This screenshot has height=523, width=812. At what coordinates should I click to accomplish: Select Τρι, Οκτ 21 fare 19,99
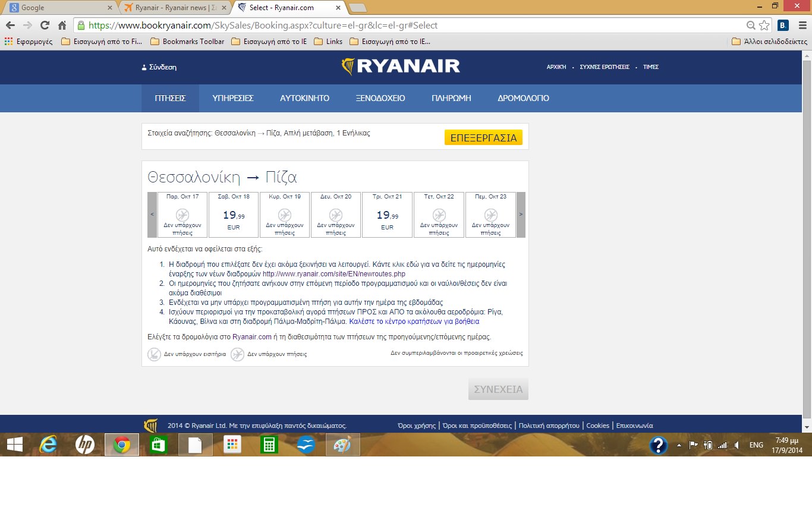point(388,215)
